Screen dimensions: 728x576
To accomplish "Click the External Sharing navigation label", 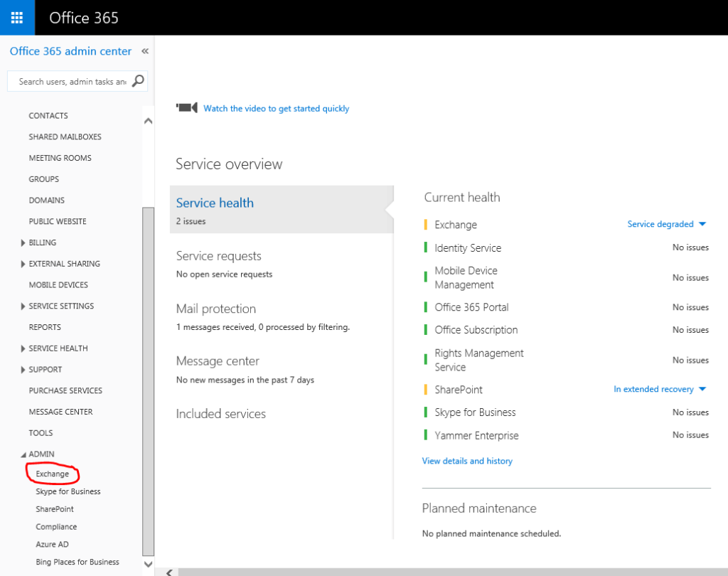I will coord(65,264).
